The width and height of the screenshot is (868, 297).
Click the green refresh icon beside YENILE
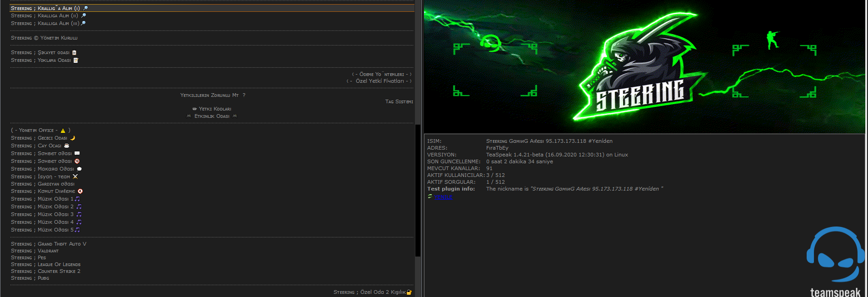tap(430, 196)
